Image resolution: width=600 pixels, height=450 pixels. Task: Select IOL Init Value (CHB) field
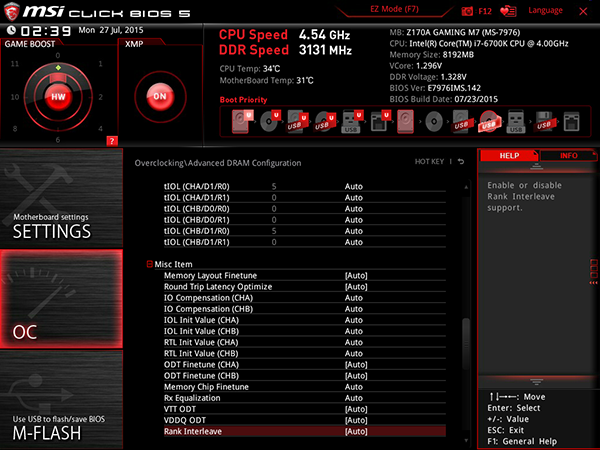click(x=305, y=331)
